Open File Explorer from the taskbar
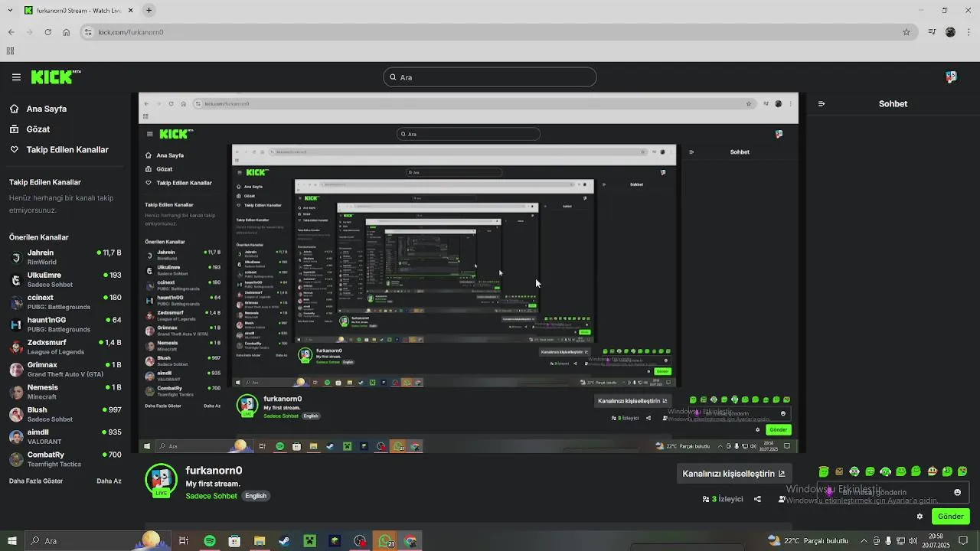The height and width of the screenshot is (551, 980). [x=260, y=541]
